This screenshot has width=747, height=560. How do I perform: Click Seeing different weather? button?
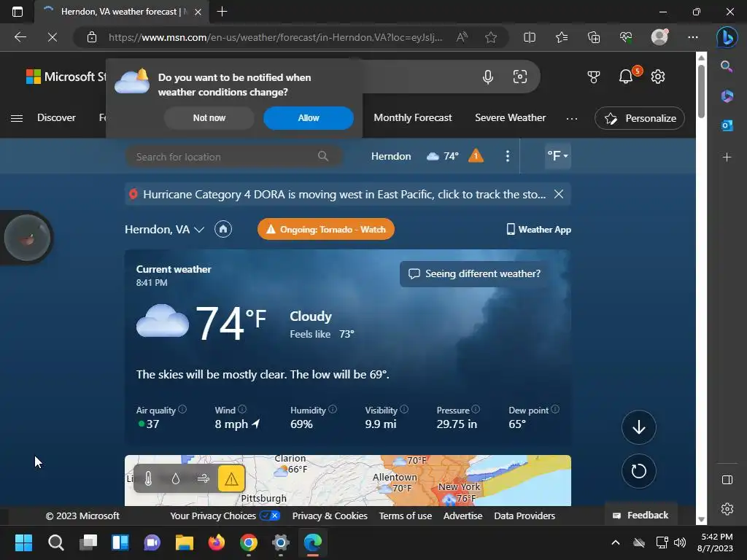474,274
